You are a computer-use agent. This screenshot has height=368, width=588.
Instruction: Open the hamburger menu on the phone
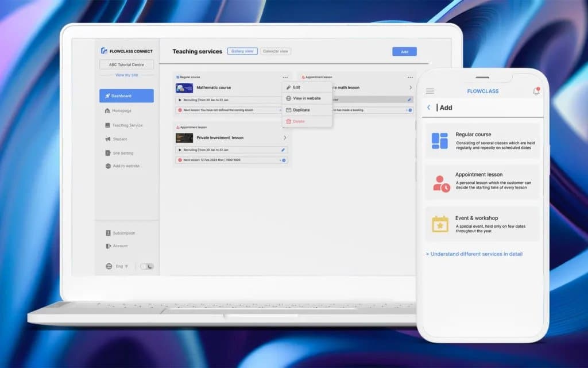(x=430, y=91)
